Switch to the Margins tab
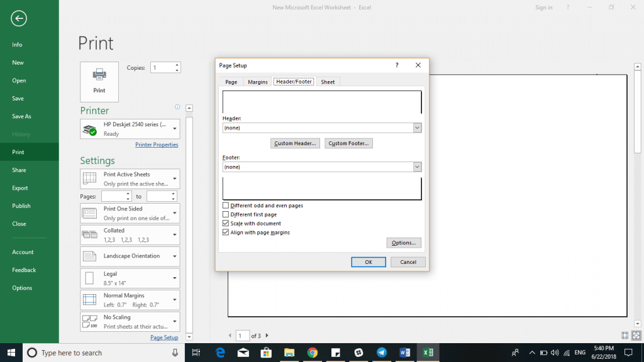Screen dimensions: 644x362 [257, 81]
